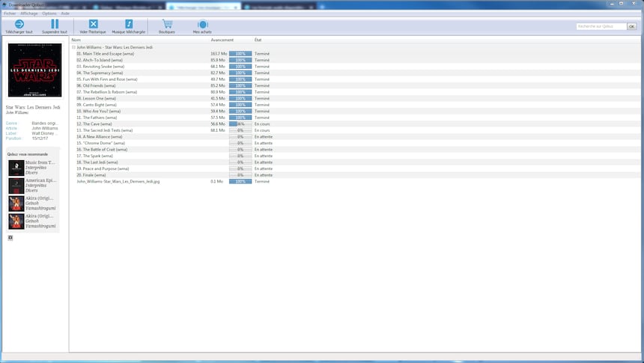Click the small icon below the recommendations

10,238
